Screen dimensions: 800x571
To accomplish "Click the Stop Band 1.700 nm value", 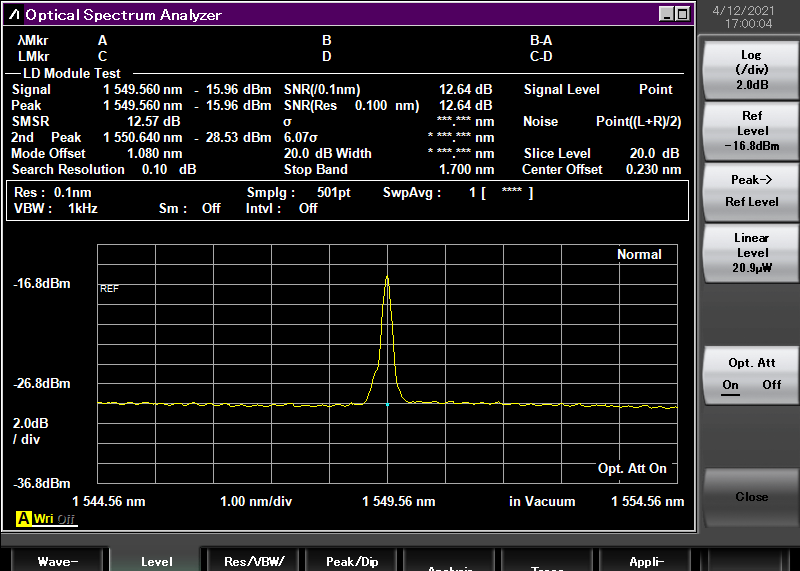I will (x=466, y=169).
